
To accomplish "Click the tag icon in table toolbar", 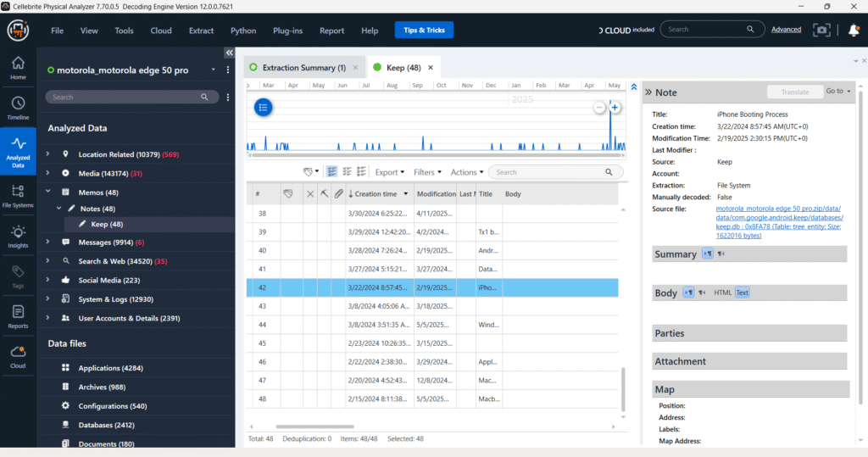I will click(x=309, y=172).
